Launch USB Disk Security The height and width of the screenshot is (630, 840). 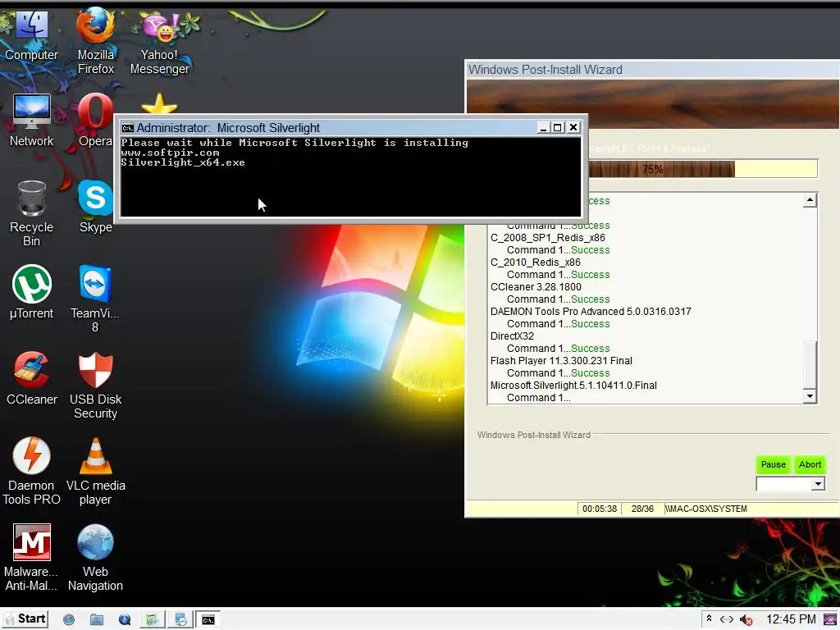pos(95,386)
